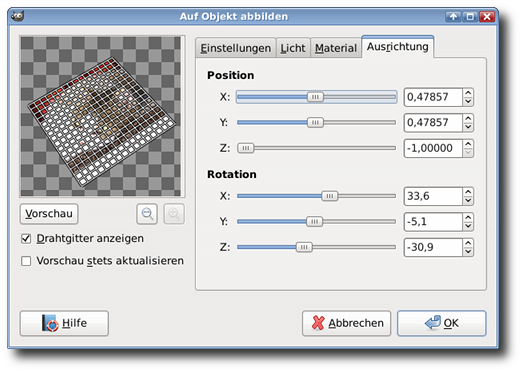This screenshot has width=522, height=372.
Task: Click the GIMP Wilber icon in title bar
Action: (x=17, y=16)
